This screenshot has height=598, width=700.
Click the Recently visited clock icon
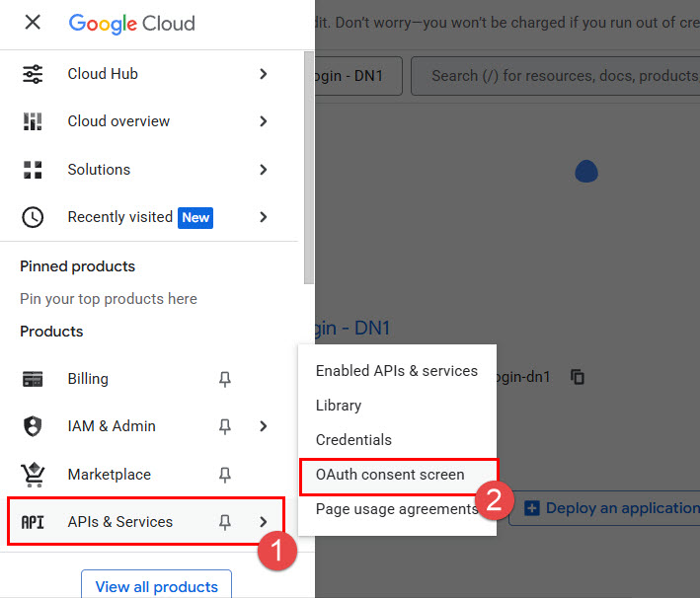33,217
